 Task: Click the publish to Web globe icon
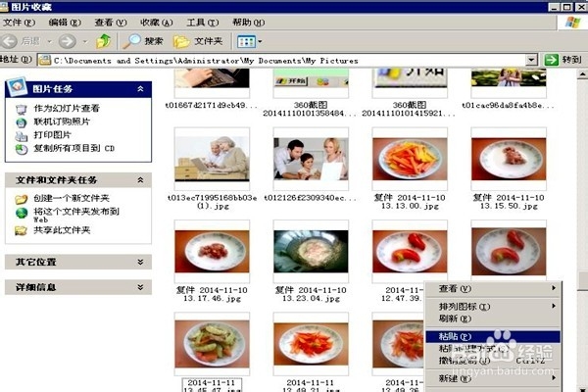pos(22,213)
